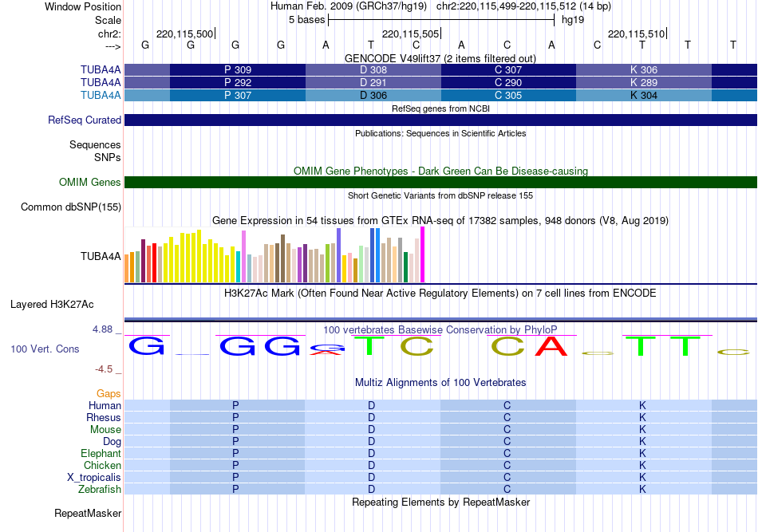Viewport: 758px width, 532px height.
Task: Open the Short Genetic Variants from dbSNP title
Action: coord(440,195)
